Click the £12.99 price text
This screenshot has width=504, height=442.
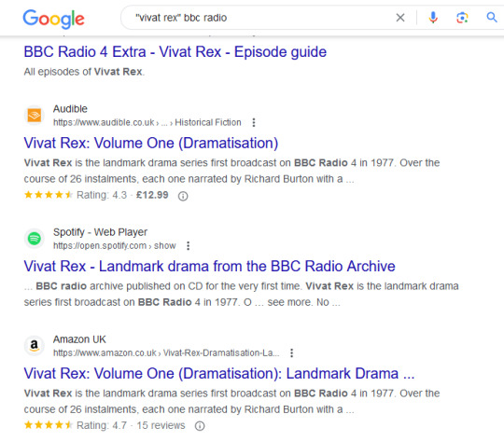152,195
